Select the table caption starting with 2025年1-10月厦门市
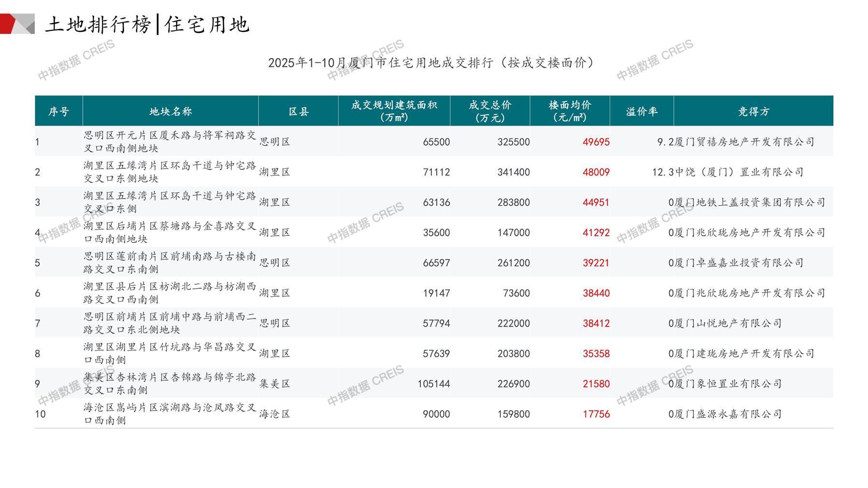This screenshot has width=868, height=488. click(x=431, y=63)
